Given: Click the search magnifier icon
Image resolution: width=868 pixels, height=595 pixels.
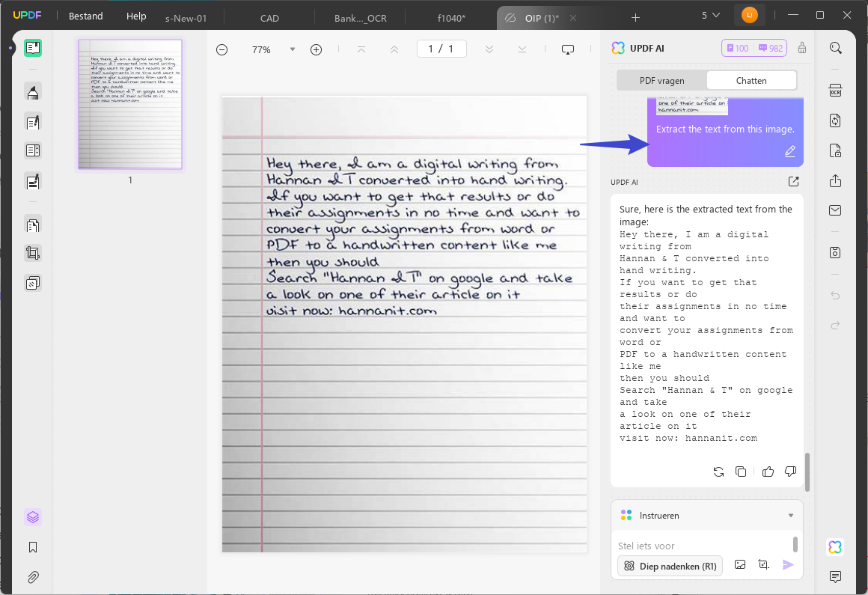Looking at the screenshot, I should [835, 48].
